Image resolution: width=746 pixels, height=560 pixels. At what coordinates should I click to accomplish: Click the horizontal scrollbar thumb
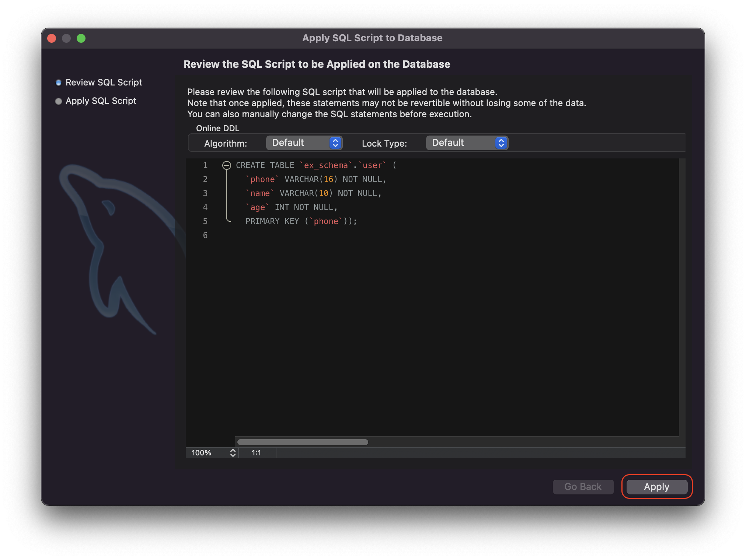pyautogui.click(x=302, y=442)
